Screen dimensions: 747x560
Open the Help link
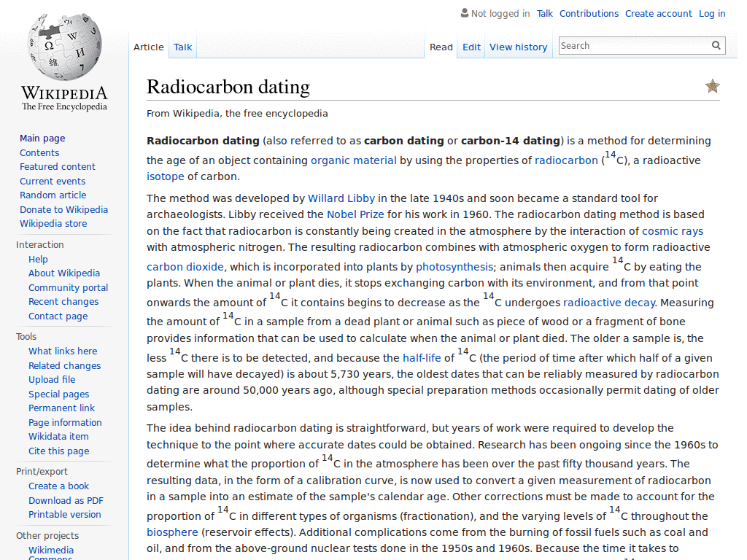[x=38, y=259]
